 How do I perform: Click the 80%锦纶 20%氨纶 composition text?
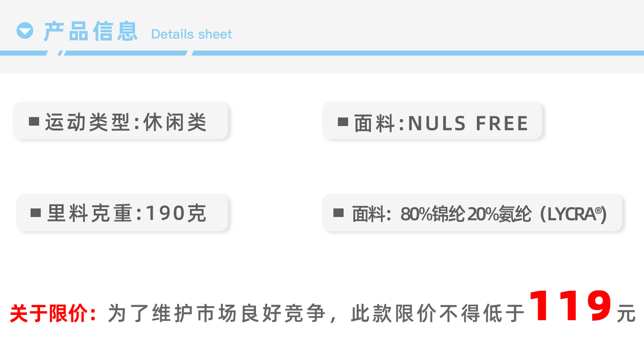pyautogui.click(x=466, y=214)
